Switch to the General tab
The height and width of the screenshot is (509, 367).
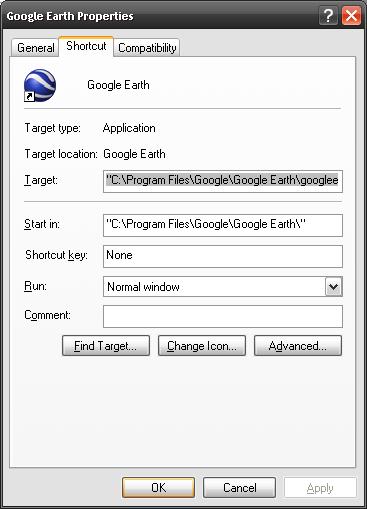pos(35,48)
